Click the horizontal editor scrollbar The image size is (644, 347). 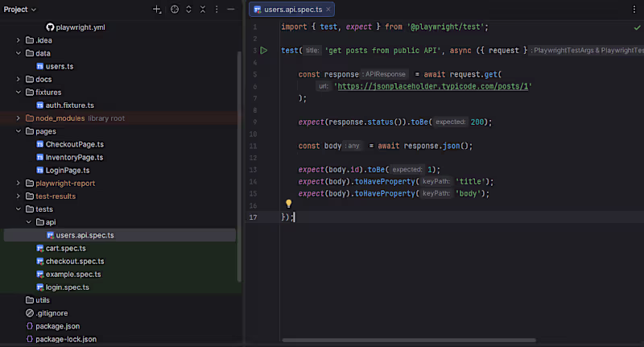point(409,340)
